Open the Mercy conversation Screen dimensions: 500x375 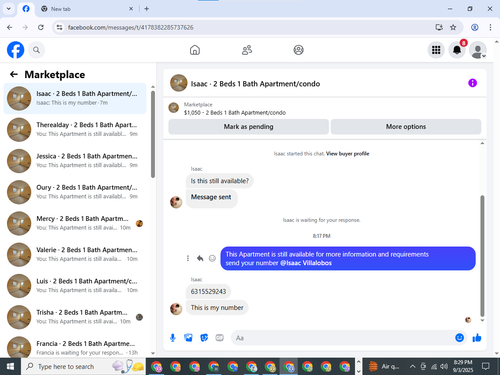tap(75, 223)
